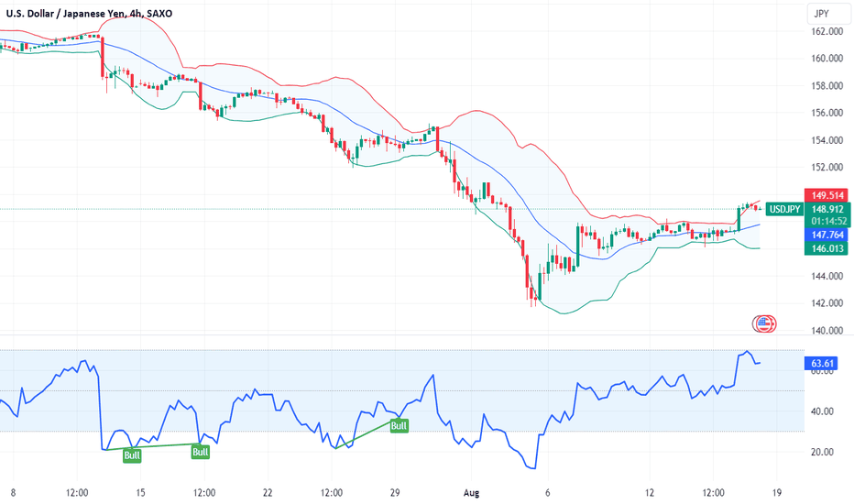The image size is (854, 504).
Task: Click the first Bull divergence tag
Action: 132,455
